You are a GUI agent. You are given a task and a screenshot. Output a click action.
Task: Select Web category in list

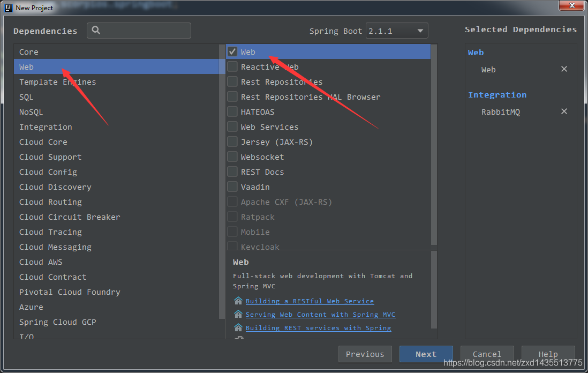tap(116, 67)
